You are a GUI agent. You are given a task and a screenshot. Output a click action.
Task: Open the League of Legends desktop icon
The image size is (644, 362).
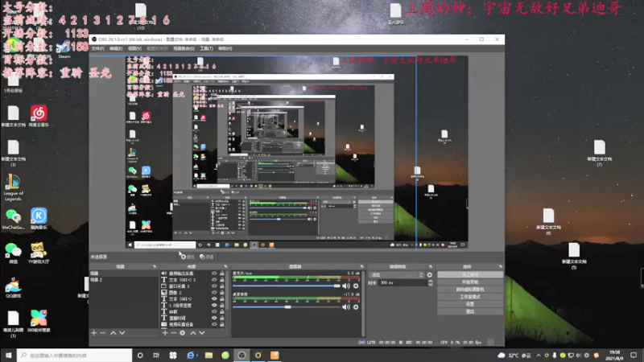[13, 187]
